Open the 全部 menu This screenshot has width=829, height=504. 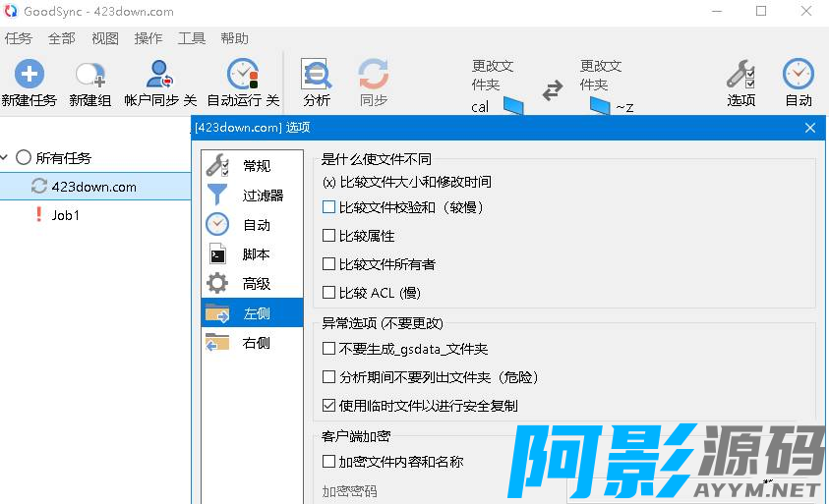pyautogui.click(x=62, y=38)
